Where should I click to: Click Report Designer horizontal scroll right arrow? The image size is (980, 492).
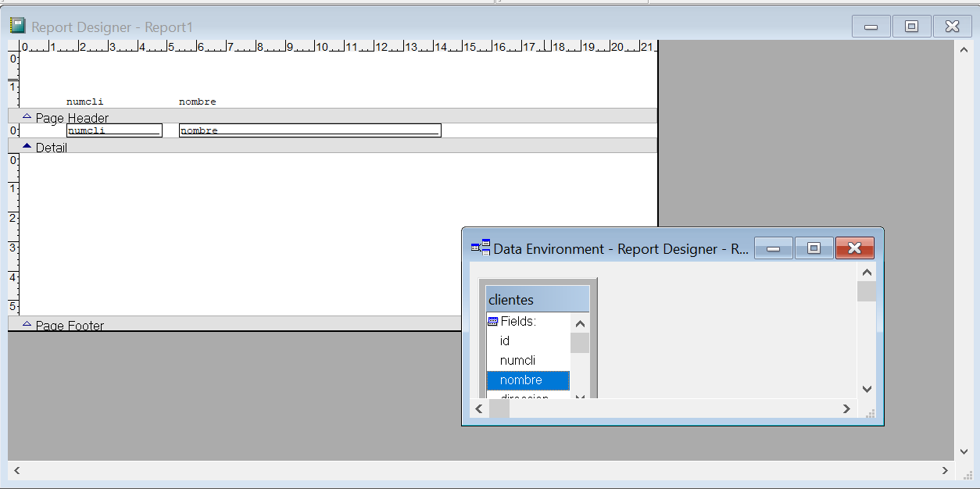pos(945,471)
